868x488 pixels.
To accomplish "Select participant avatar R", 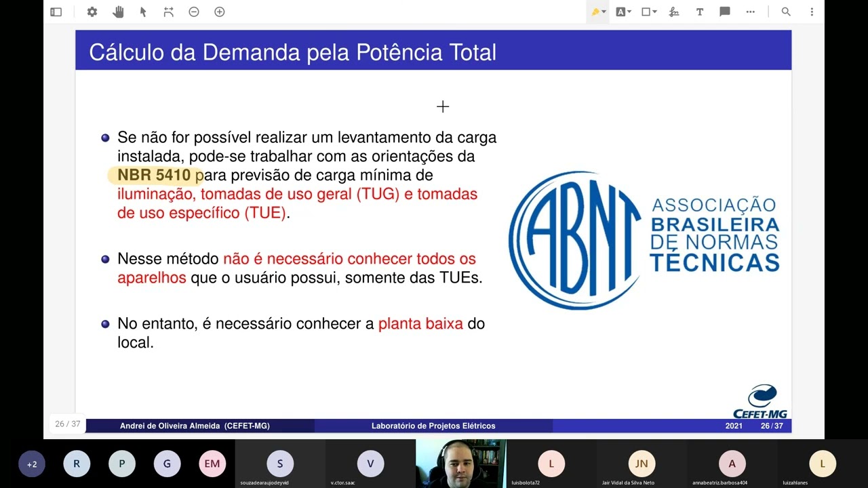I will coord(77,464).
